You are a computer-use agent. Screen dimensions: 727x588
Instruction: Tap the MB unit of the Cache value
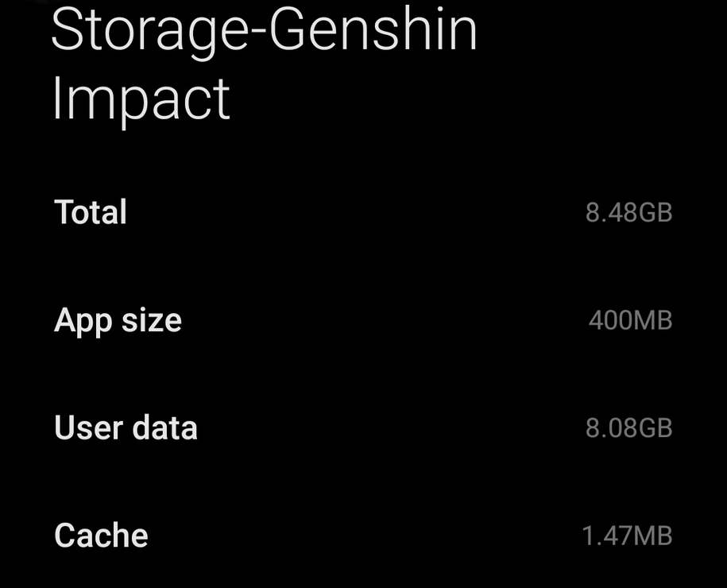click(x=653, y=536)
